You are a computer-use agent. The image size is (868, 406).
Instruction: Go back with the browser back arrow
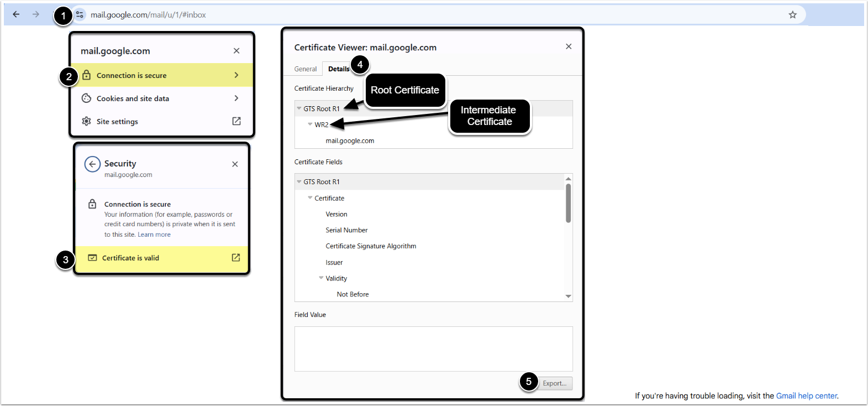pyautogui.click(x=16, y=14)
